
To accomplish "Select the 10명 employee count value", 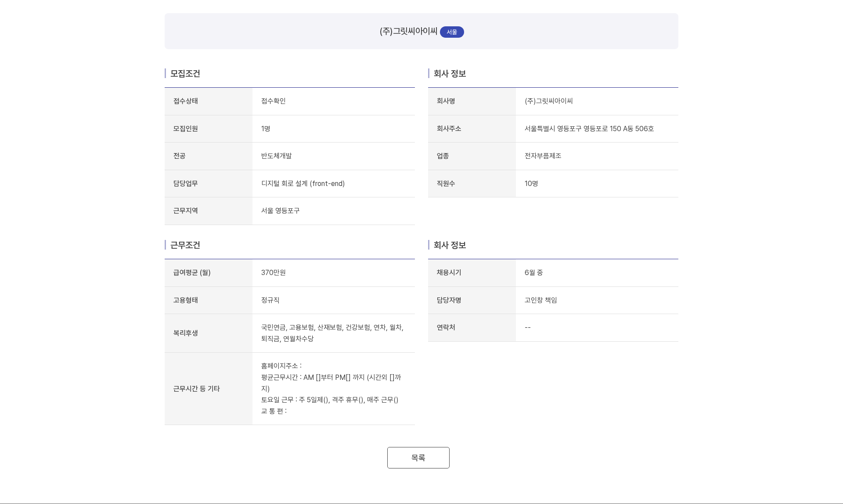I will point(531,183).
